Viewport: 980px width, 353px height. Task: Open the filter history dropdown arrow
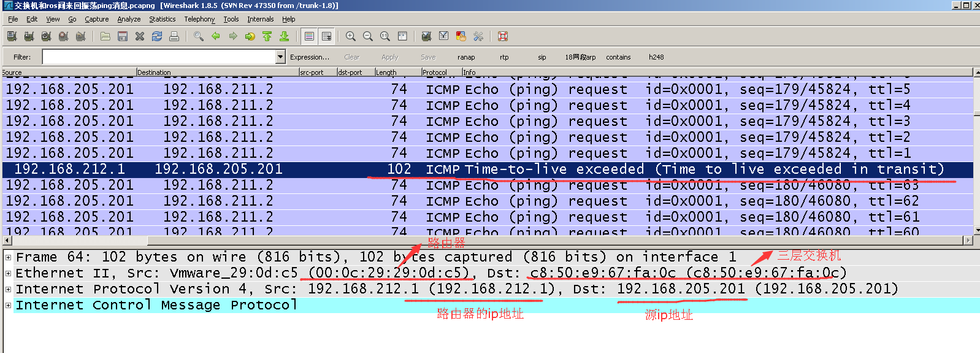281,57
